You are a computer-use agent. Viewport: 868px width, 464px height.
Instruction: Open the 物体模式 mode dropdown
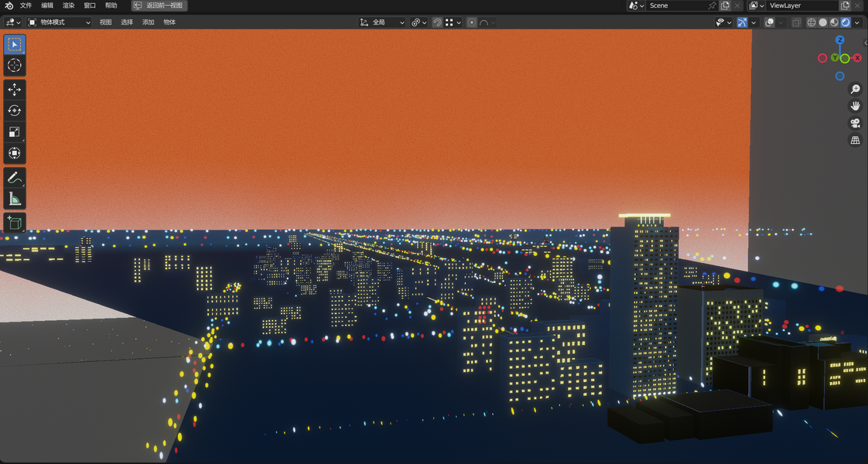tap(60, 22)
